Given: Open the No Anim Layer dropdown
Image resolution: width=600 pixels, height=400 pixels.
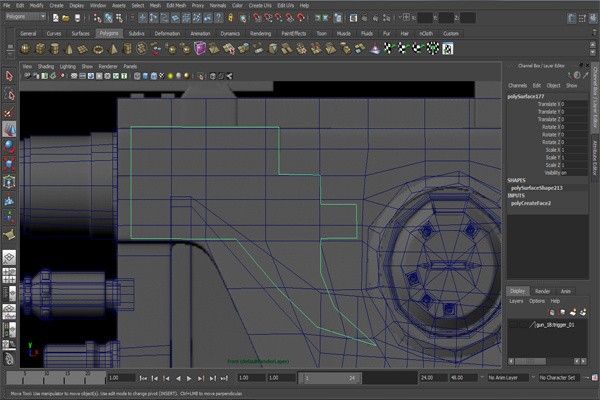Looking at the screenshot, I should (508, 377).
